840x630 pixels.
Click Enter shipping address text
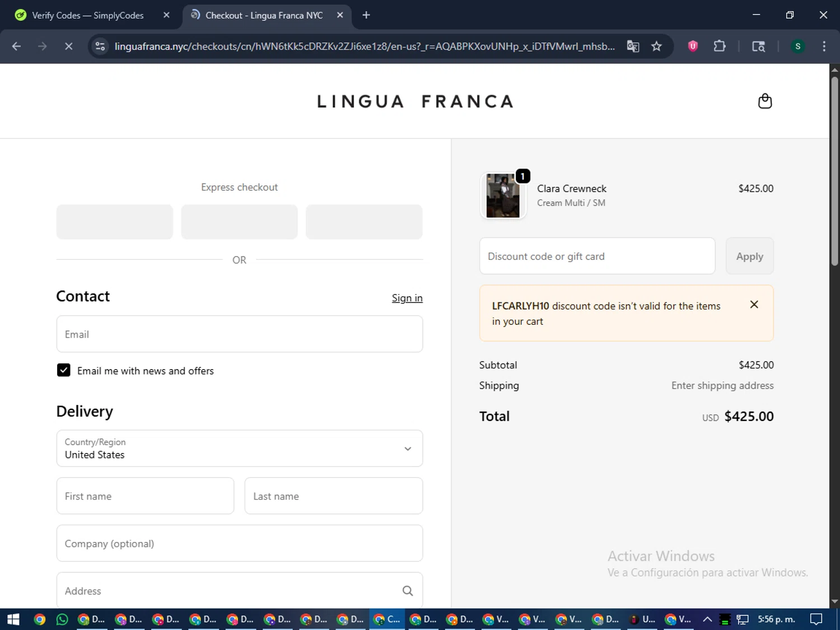coord(722,385)
